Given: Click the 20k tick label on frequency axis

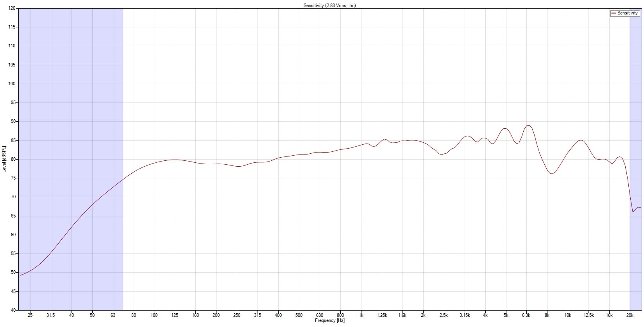Looking at the screenshot, I should (x=630, y=315).
